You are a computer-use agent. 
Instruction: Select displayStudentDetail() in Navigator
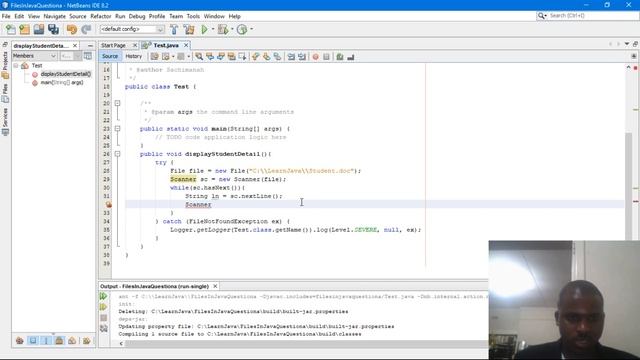pyautogui.click(x=66, y=74)
